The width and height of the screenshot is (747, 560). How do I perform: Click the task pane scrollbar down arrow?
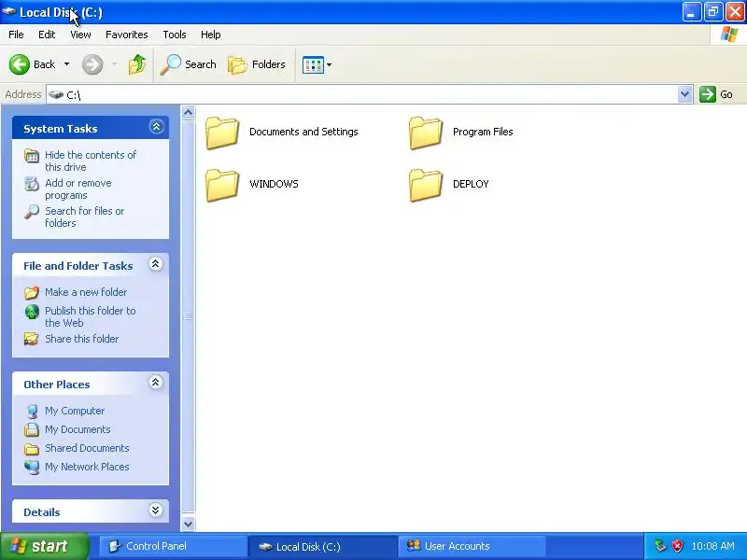point(189,524)
